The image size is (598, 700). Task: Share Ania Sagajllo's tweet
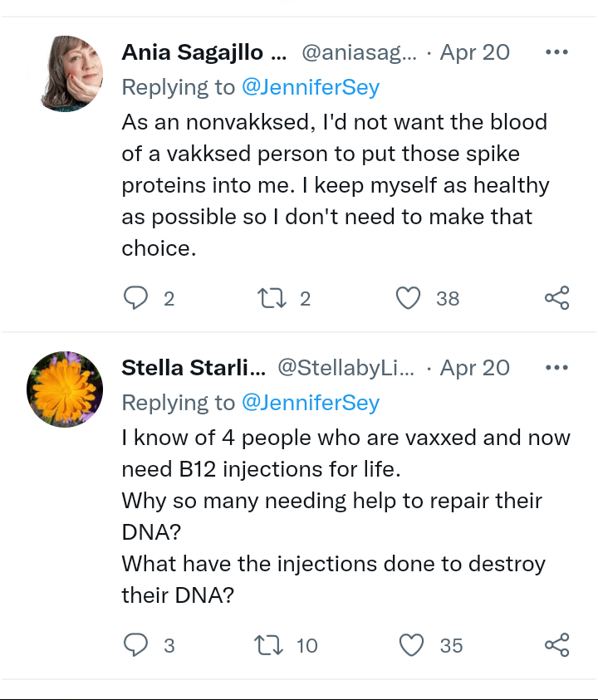coord(556,298)
